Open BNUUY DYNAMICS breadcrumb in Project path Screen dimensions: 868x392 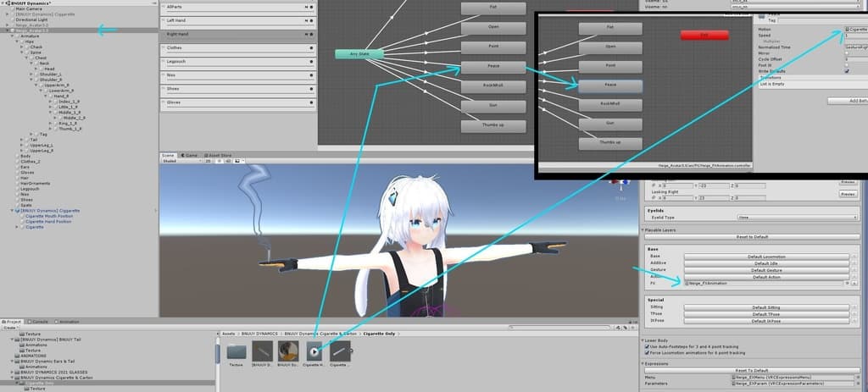(259, 334)
